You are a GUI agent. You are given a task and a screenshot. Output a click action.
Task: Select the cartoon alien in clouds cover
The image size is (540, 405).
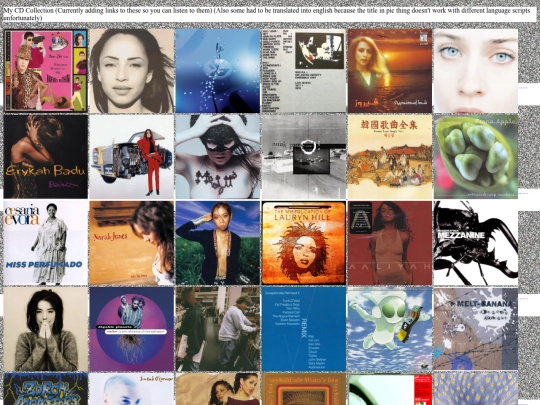pos(390,329)
